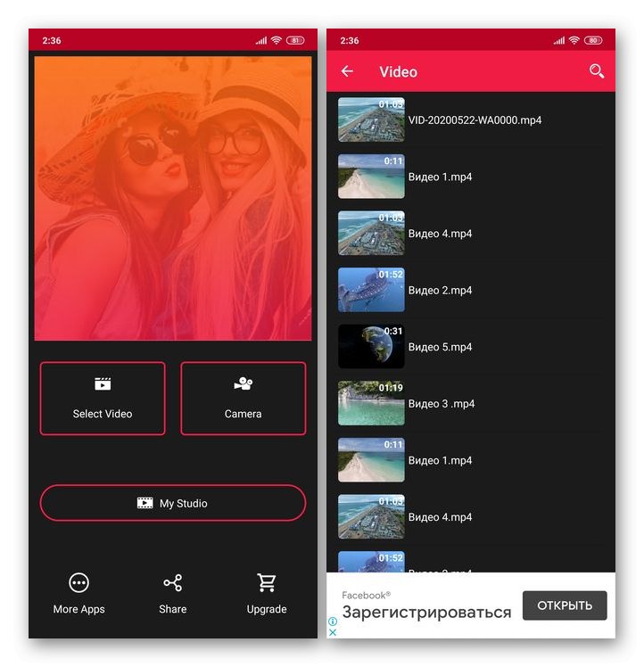Open the Earth thumbnail of Видео 5.mp4
The image size is (644, 667).
371,346
